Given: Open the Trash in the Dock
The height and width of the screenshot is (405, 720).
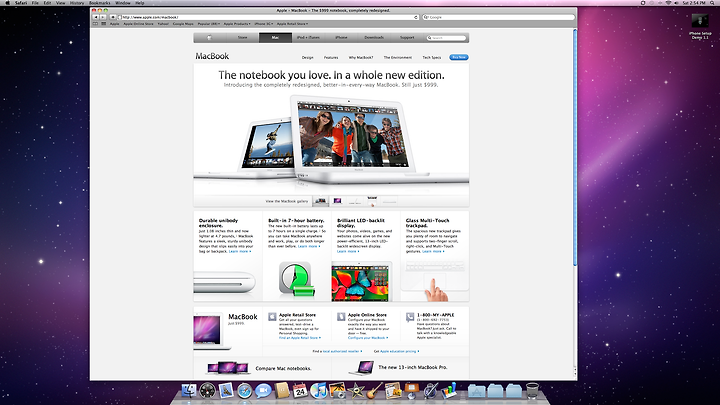Looking at the screenshot, I should 532,391.
